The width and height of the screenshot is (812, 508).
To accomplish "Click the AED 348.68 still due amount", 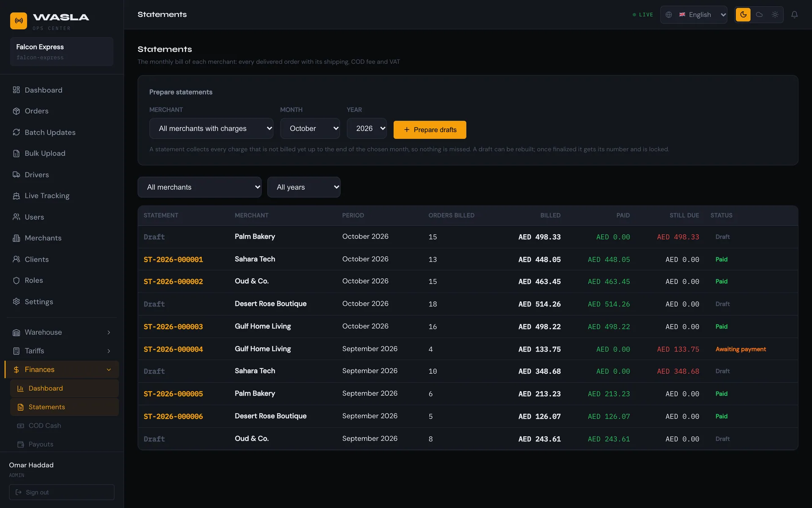I will point(678,371).
